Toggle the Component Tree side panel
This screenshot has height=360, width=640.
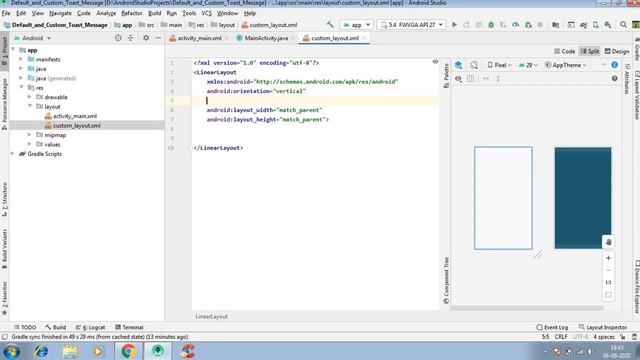pyautogui.click(x=446, y=280)
